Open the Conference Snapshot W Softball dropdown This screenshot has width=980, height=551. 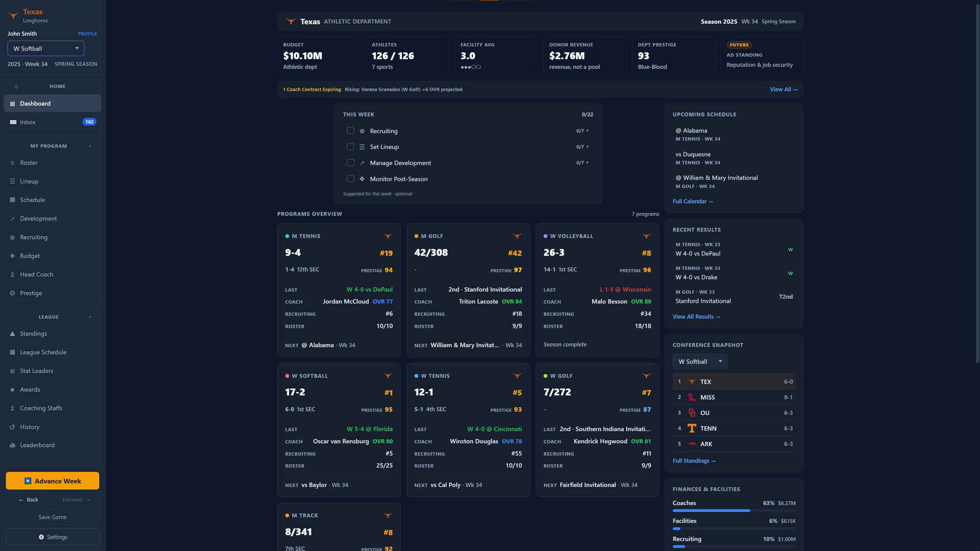[x=700, y=361]
